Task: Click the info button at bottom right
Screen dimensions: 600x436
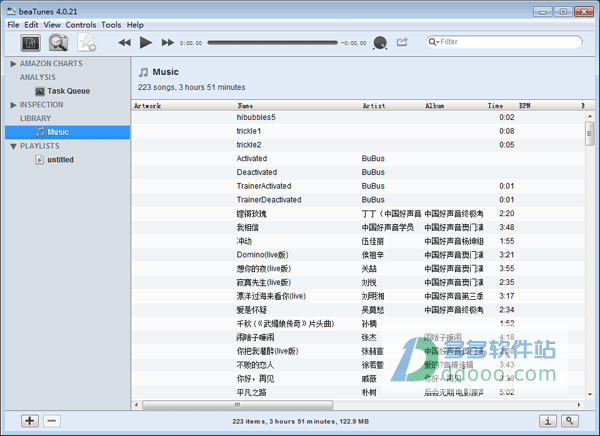Action: point(548,421)
